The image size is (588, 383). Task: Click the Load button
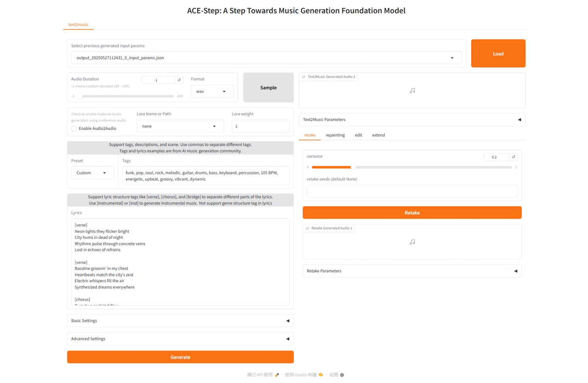point(498,53)
